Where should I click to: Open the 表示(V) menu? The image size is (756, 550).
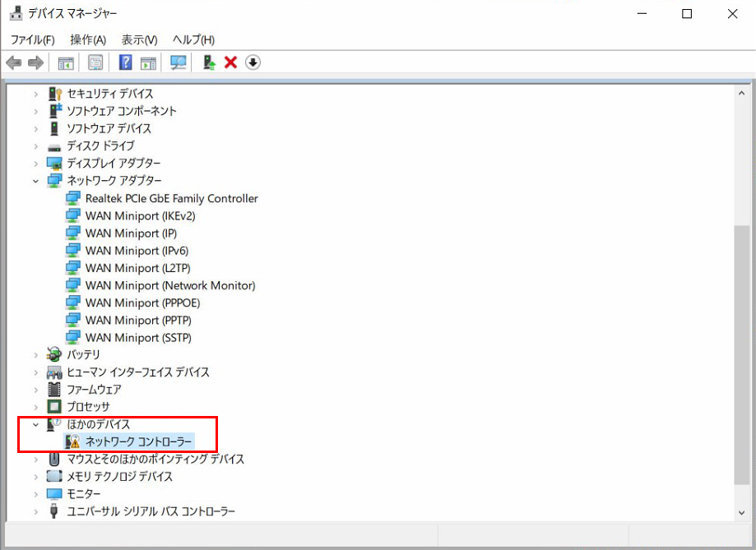tap(139, 39)
